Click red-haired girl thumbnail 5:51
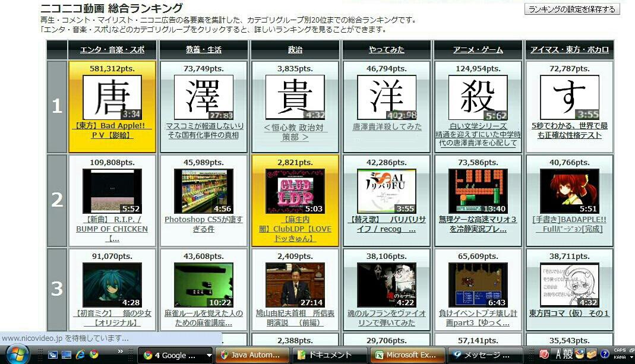The height and width of the screenshot is (364, 635). tap(570, 191)
